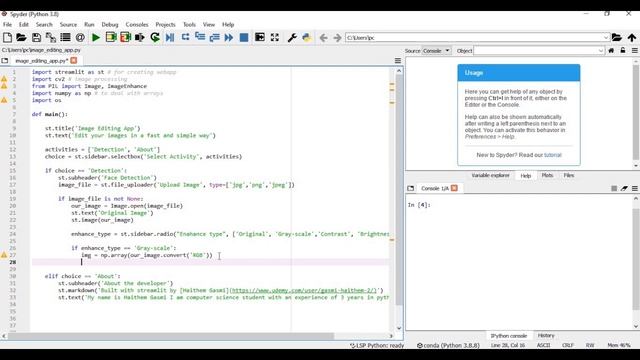Screen dimensions: 640x360
Task: Close the image_editing_app.py tab
Action: coord(73,60)
